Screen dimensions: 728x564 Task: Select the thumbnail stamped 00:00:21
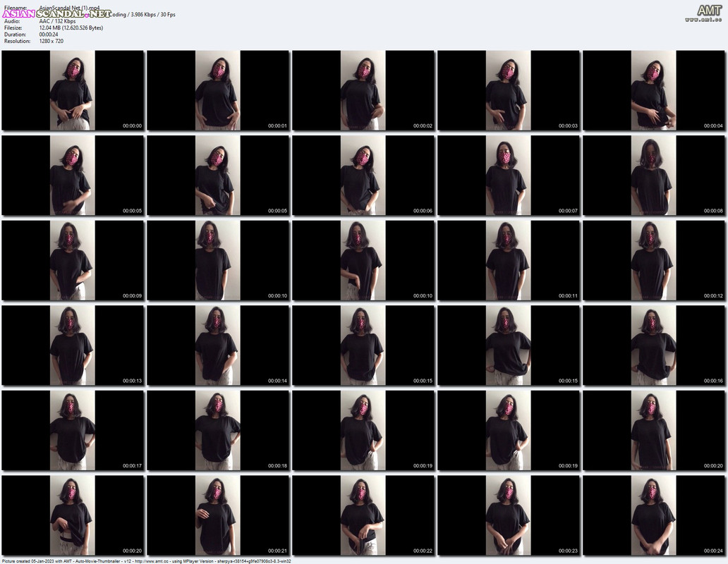point(218,515)
